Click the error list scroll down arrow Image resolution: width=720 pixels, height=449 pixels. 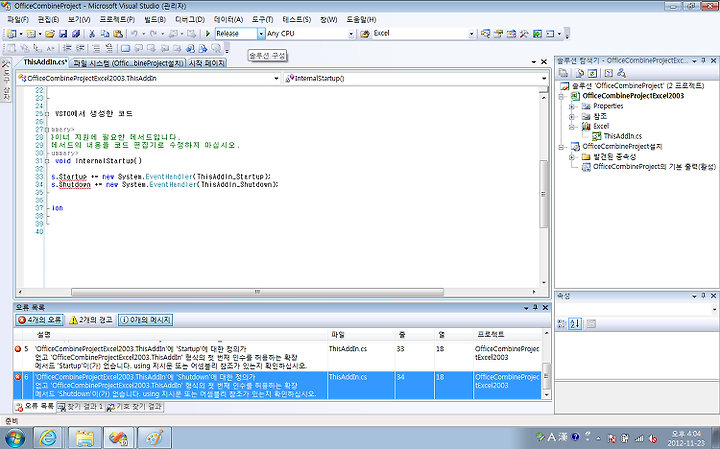tap(546, 395)
